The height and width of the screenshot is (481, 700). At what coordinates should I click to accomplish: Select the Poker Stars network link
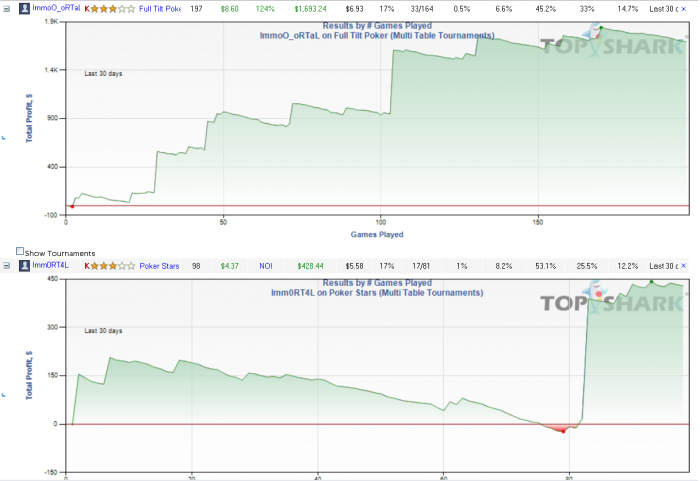click(159, 266)
